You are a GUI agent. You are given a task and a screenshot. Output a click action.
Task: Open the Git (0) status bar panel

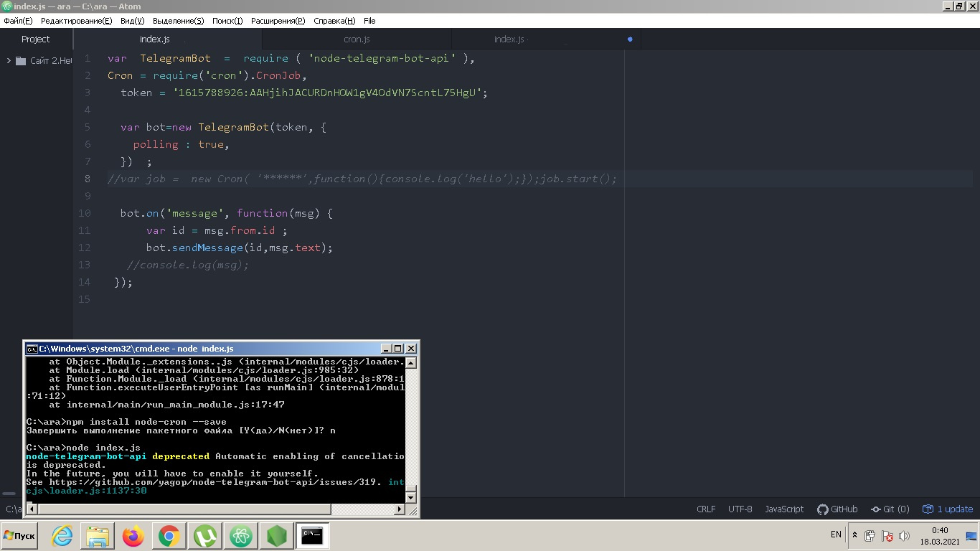[890, 509]
